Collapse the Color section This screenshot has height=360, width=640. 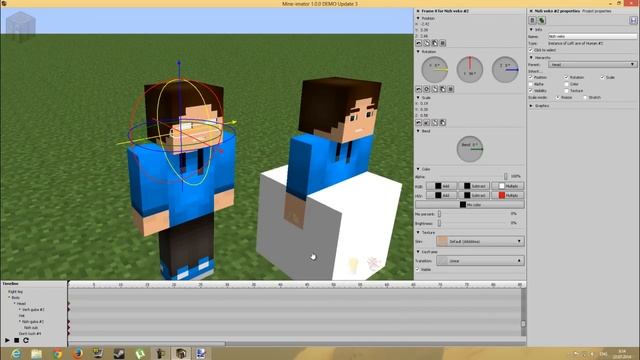coord(418,169)
